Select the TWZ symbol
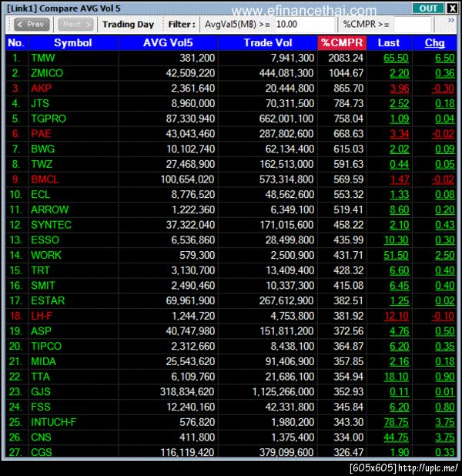 tap(42, 164)
